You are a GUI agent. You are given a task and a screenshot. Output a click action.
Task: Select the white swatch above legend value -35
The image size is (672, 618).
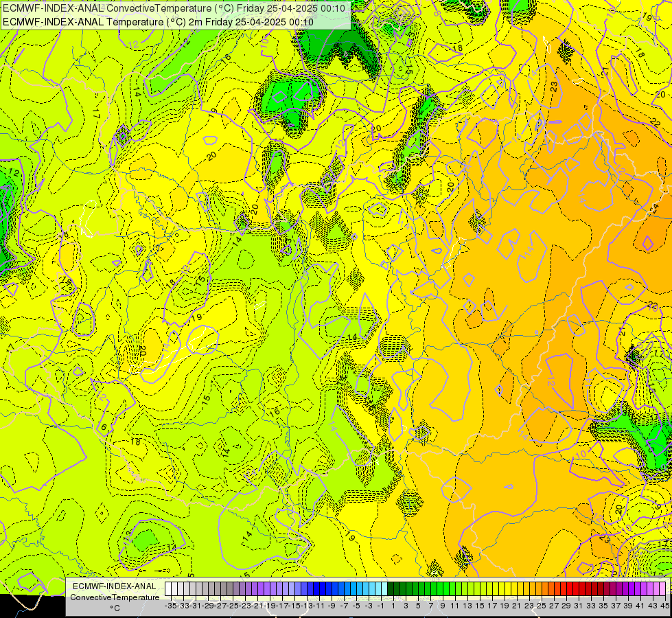pos(168,588)
